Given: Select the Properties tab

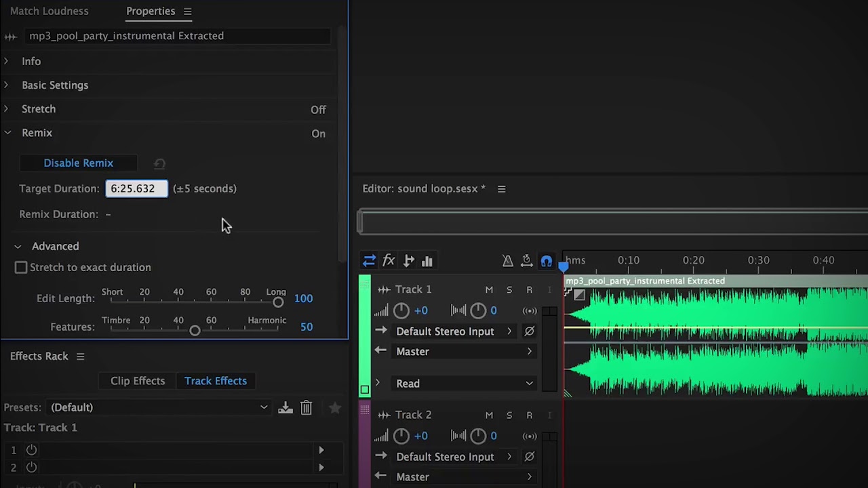Looking at the screenshot, I should (151, 12).
